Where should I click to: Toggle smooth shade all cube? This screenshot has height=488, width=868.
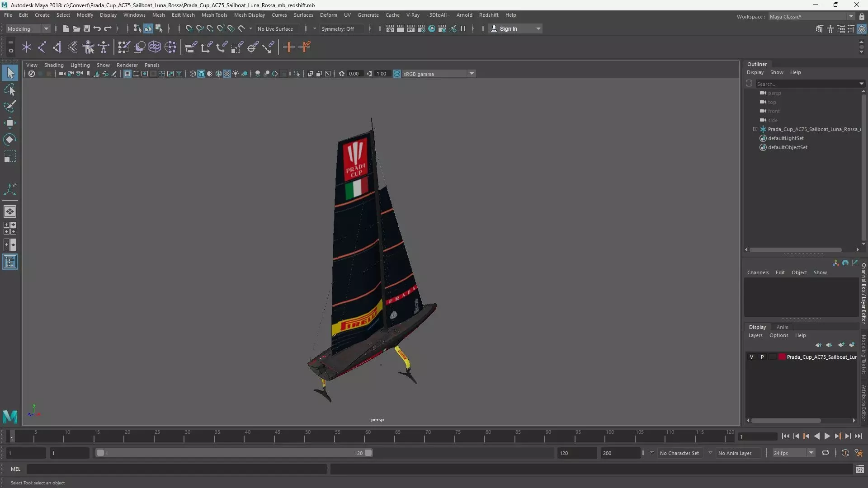point(201,74)
